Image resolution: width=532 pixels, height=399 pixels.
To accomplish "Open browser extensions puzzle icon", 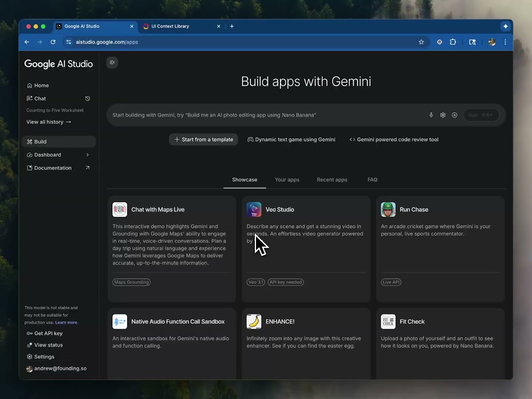I will (x=453, y=42).
